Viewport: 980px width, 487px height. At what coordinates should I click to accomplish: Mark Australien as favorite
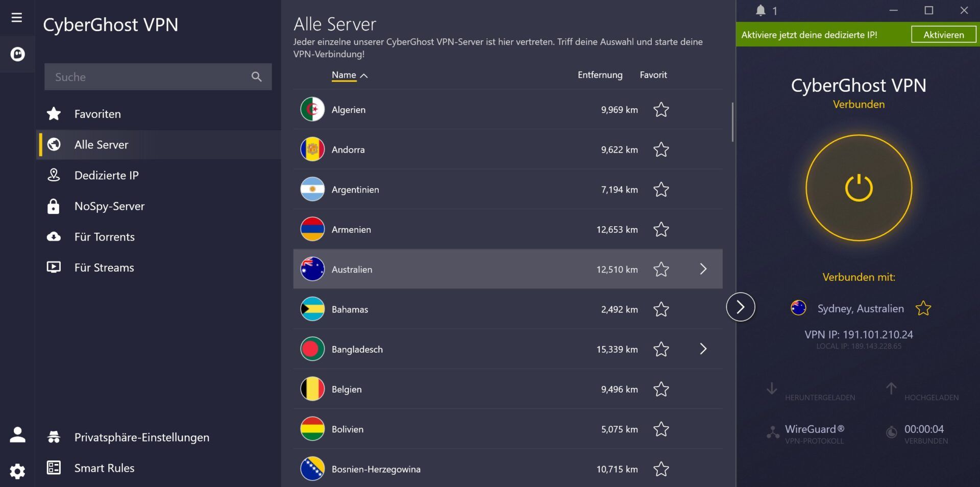coord(661,269)
